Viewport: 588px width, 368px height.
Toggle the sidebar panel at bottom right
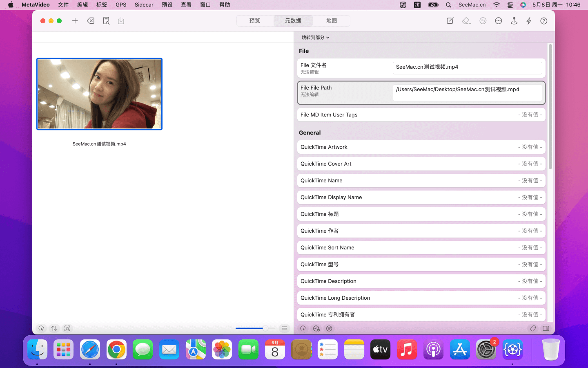coord(546,328)
